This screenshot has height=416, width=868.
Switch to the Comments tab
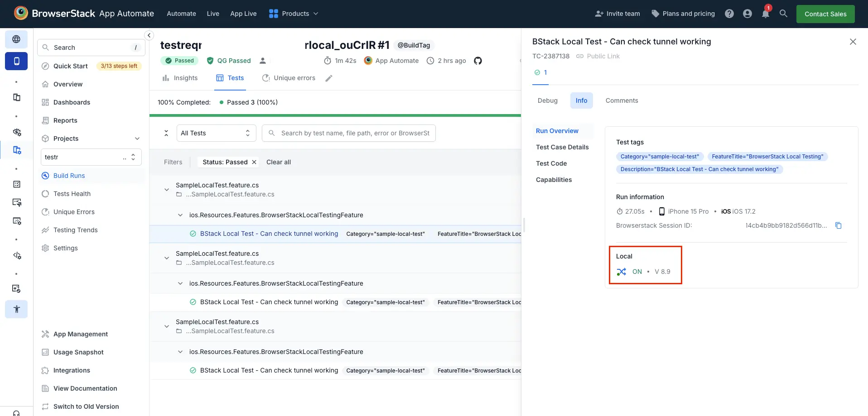[621, 100]
